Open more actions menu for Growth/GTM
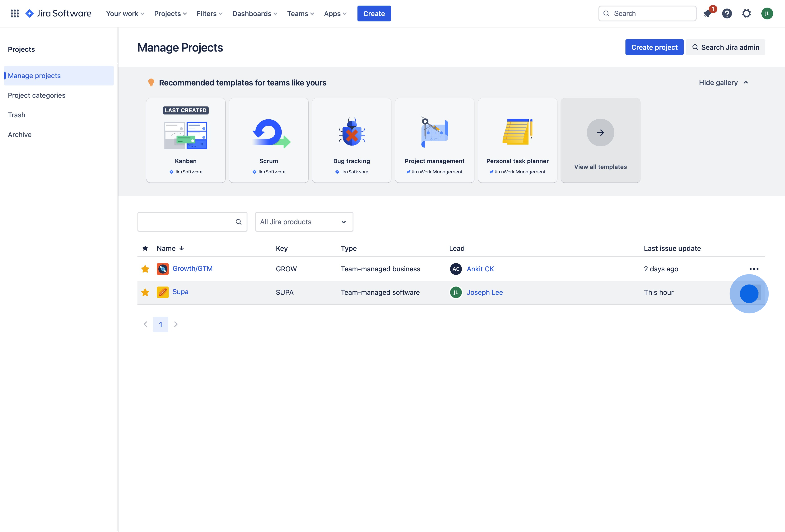The image size is (785, 532). (754, 269)
